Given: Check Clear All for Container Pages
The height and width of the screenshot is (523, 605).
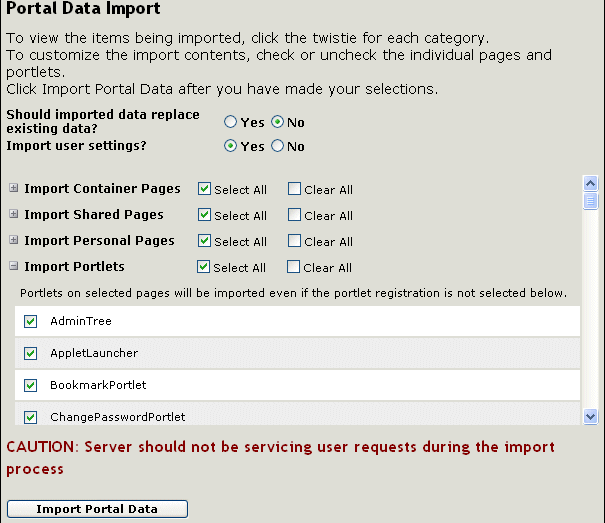Looking at the screenshot, I should click(x=294, y=188).
